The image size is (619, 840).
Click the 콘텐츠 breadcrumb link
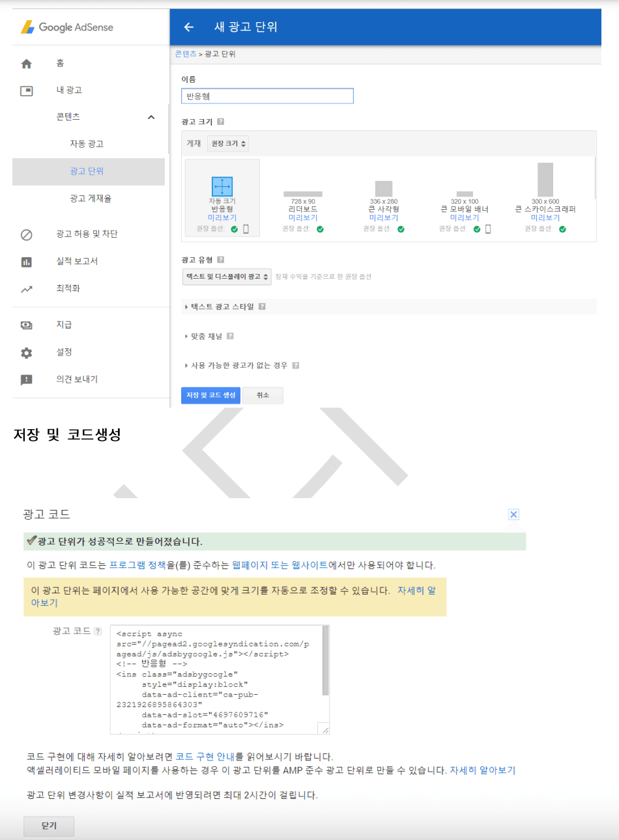click(186, 54)
